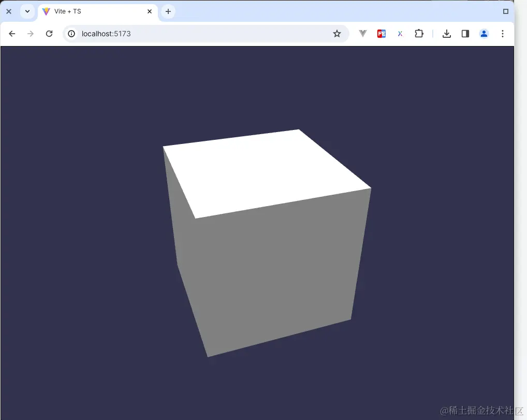The image size is (527, 420).
Task: Open the Downloads icon in the toolbar
Action: 446,33
